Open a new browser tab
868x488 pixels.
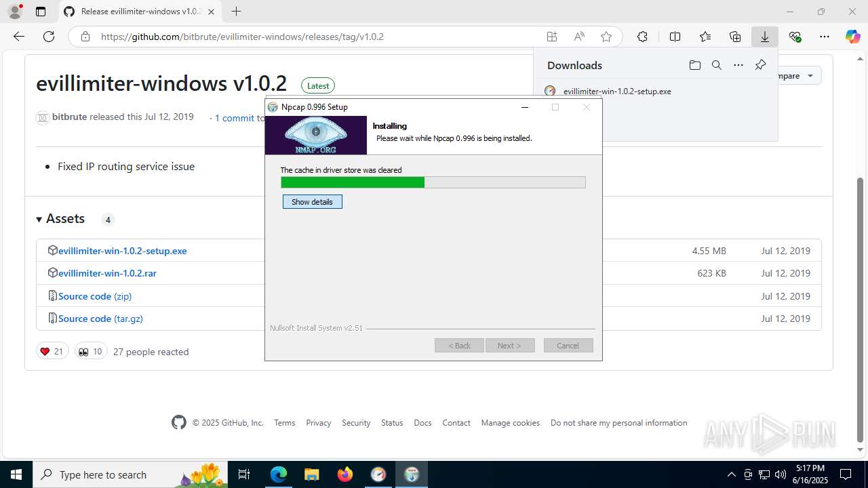pyautogui.click(x=236, y=12)
